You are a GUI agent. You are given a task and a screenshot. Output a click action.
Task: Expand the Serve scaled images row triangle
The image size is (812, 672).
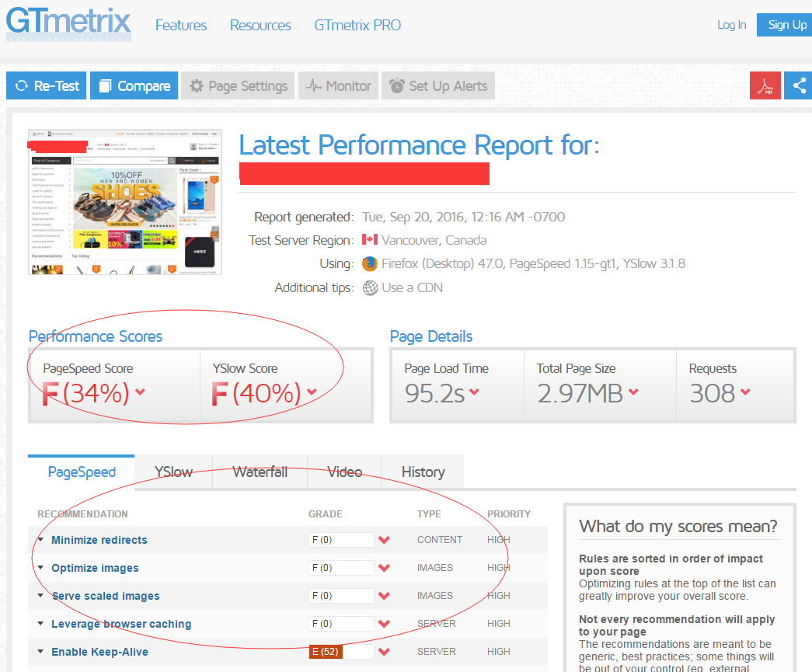40,595
